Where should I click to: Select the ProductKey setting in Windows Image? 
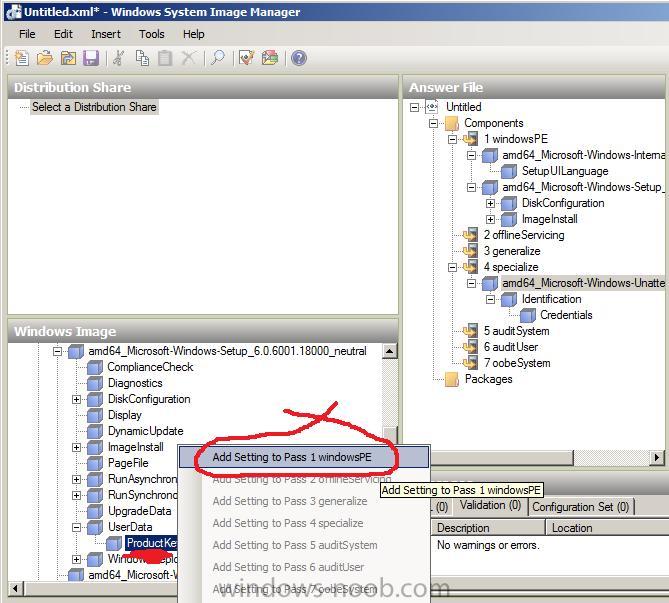click(151, 543)
